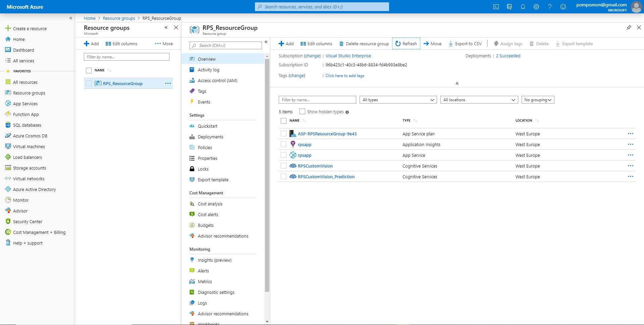Open Visual Studio Enterprise subscription link
Image resolution: width=644 pixels, height=325 pixels.
[348, 56]
